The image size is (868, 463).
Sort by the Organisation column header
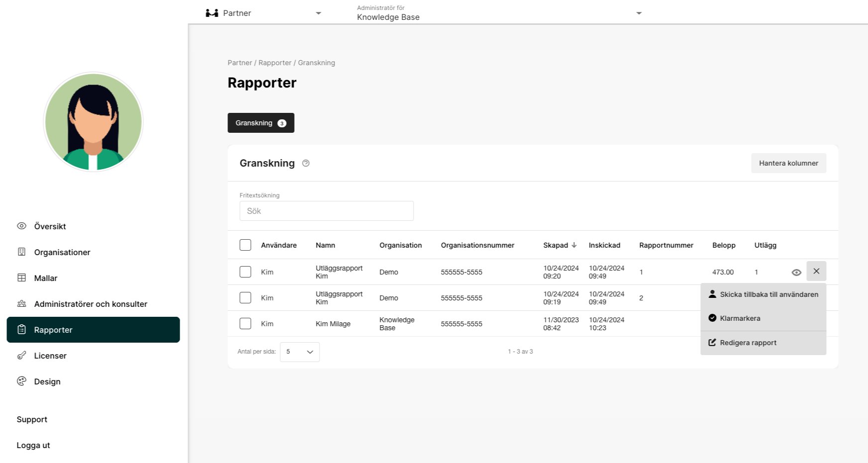(x=401, y=245)
